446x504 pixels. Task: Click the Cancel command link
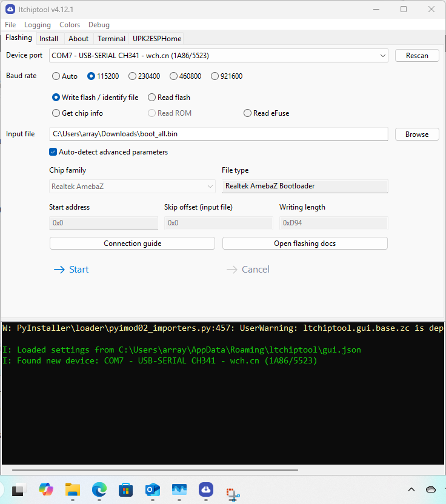tap(248, 270)
